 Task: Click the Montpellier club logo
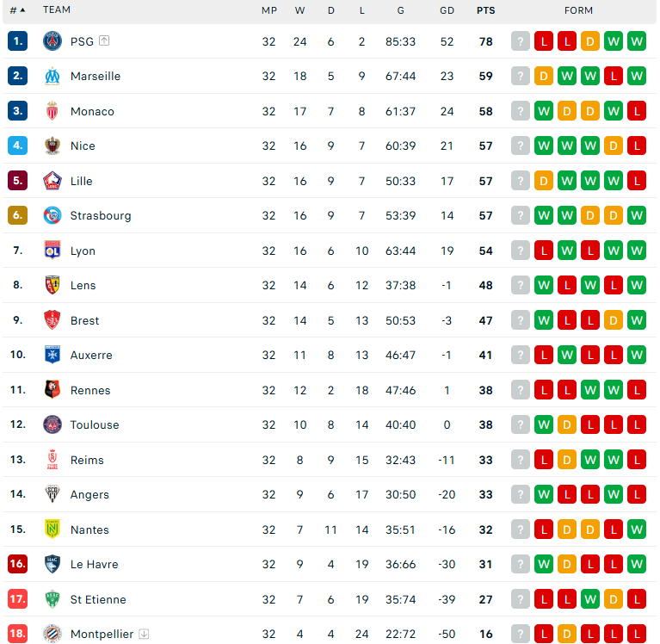click(52, 634)
